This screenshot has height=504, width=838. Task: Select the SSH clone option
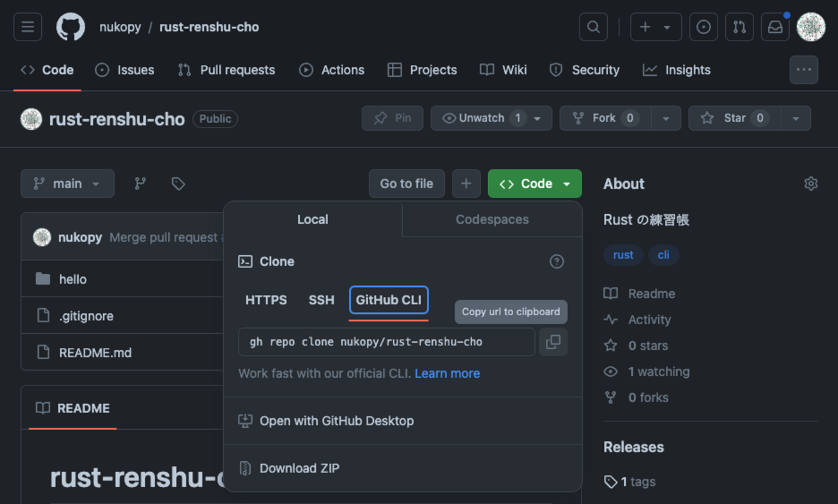pyautogui.click(x=321, y=300)
